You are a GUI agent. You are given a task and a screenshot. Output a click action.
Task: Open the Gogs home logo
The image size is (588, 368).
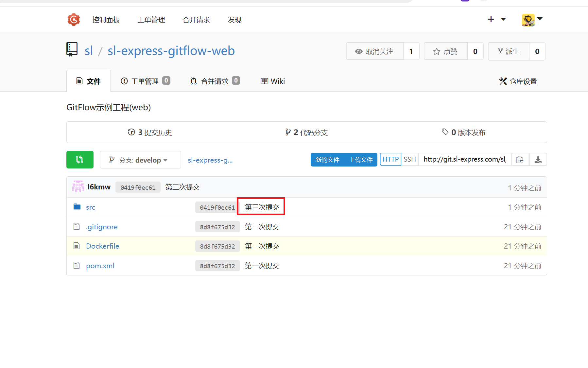pyautogui.click(x=74, y=20)
